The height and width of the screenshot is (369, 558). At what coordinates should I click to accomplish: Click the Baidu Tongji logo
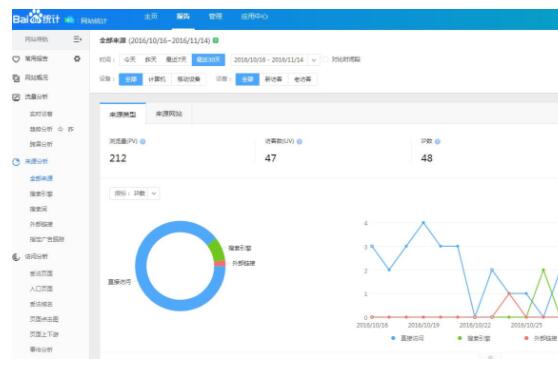(x=36, y=18)
